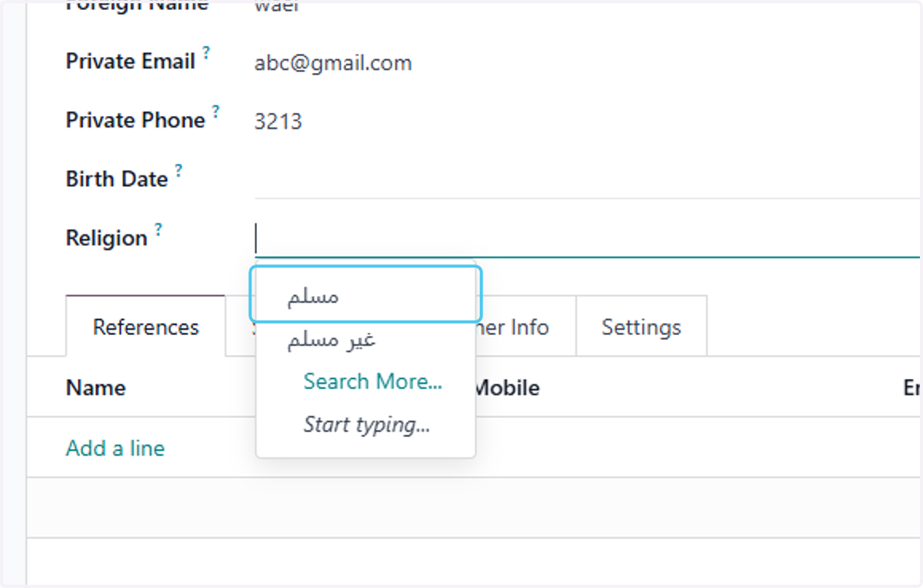The image size is (923, 588).
Task: Edit the Private Email abc@gmail.com value
Action: tap(333, 62)
